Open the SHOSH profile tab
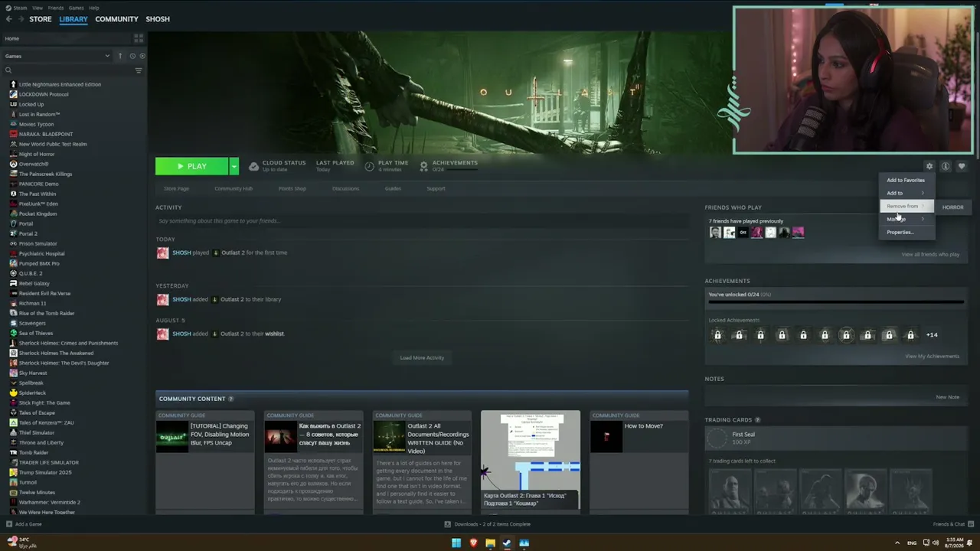 158,19
